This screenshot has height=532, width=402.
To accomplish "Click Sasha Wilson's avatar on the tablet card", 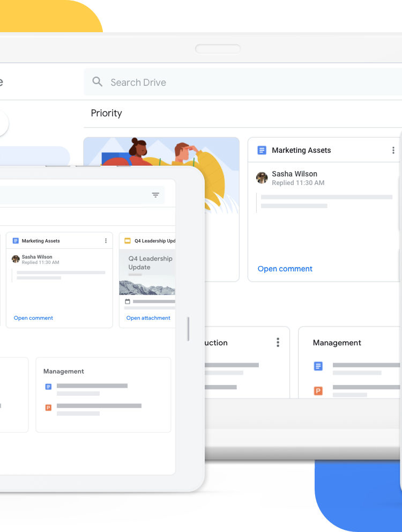I will [16, 259].
